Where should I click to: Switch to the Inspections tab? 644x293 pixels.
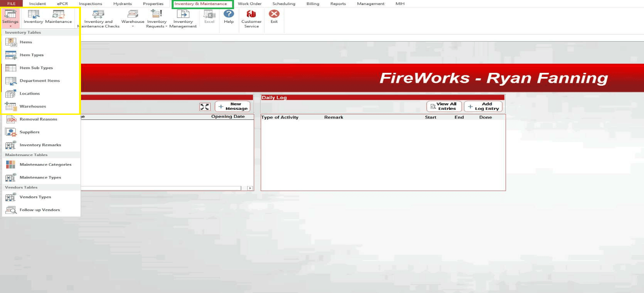point(91,4)
